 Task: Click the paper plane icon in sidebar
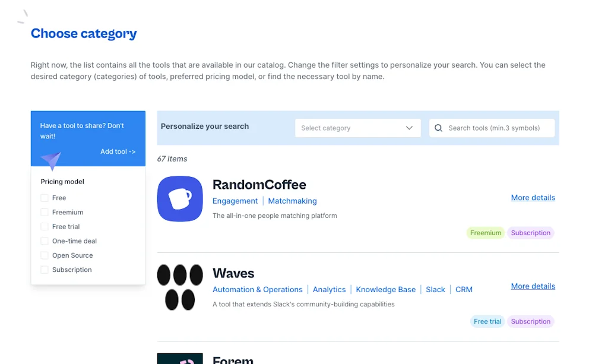[x=51, y=161]
